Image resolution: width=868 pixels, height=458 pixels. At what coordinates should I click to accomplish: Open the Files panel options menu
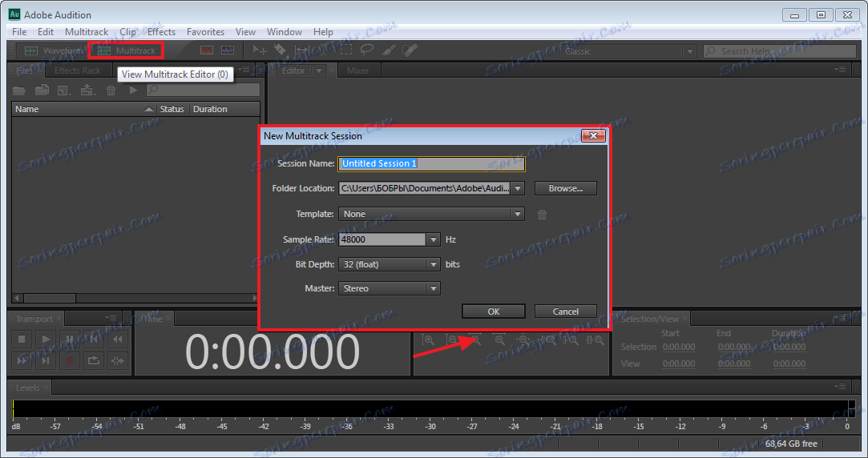click(244, 70)
